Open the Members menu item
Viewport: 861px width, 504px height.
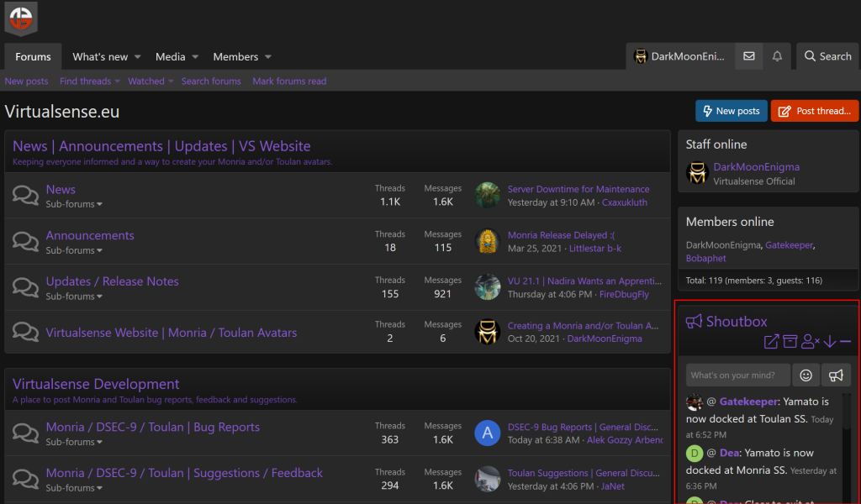tap(235, 56)
